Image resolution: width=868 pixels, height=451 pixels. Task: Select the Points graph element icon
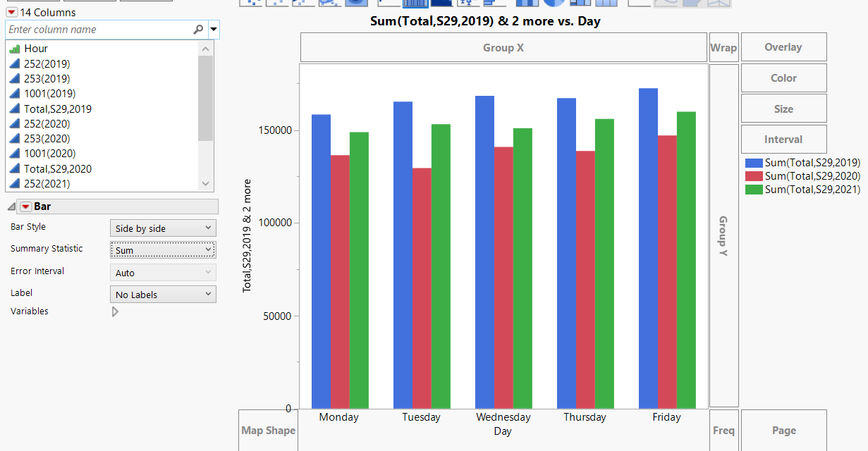252,4
